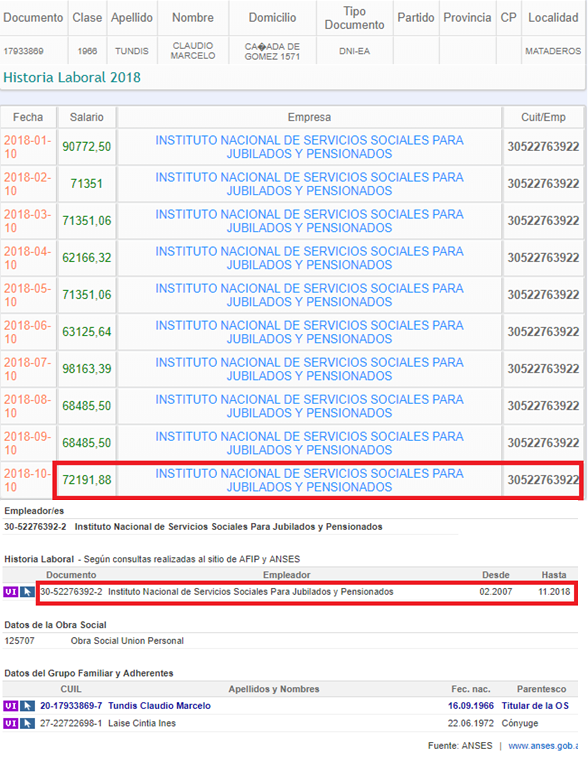Image resolution: width=588 pixels, height=766 pixels.
Task: Click CUIL link 20-17933869-7
Action: (71, 706)
